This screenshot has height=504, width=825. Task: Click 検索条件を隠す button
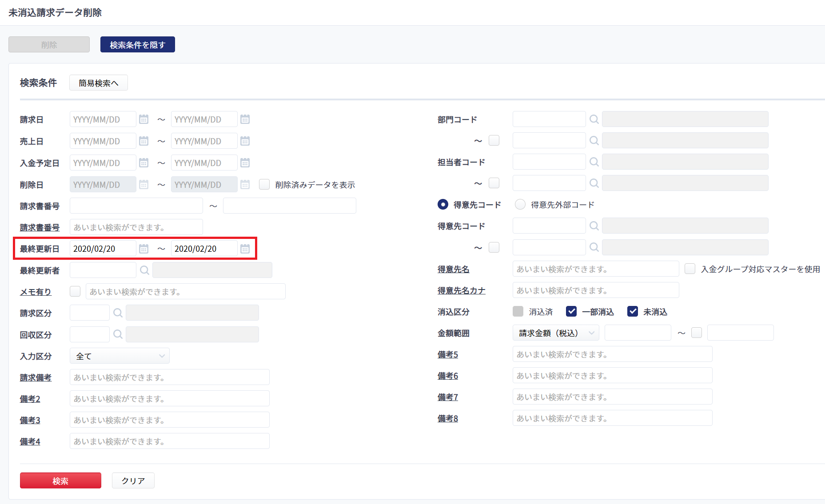point(138,44)
